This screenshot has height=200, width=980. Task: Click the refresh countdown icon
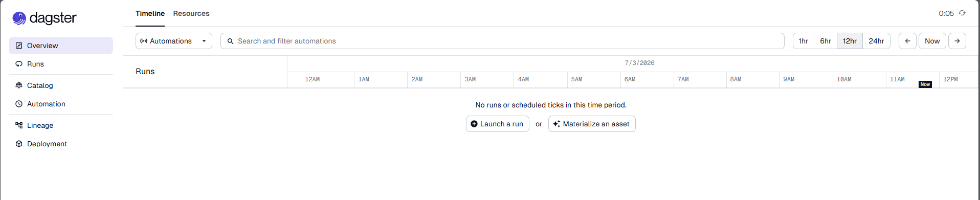[962, 13]
